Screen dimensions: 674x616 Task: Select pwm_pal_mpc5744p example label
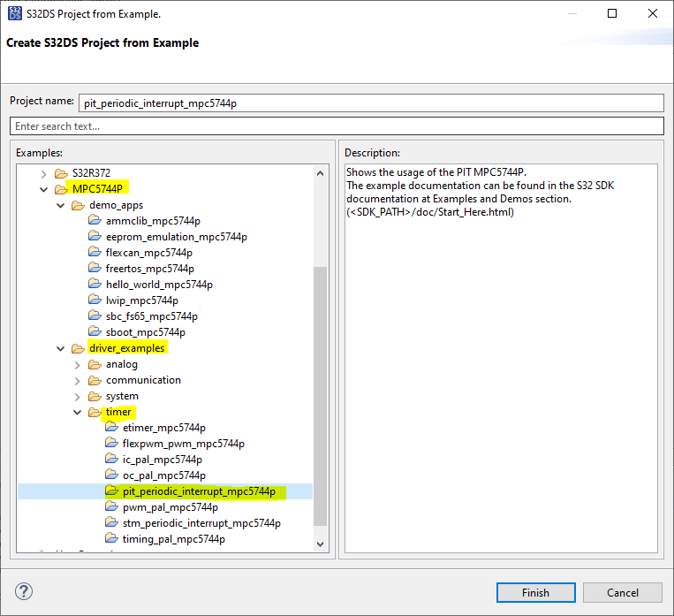(x=170, y=507)
